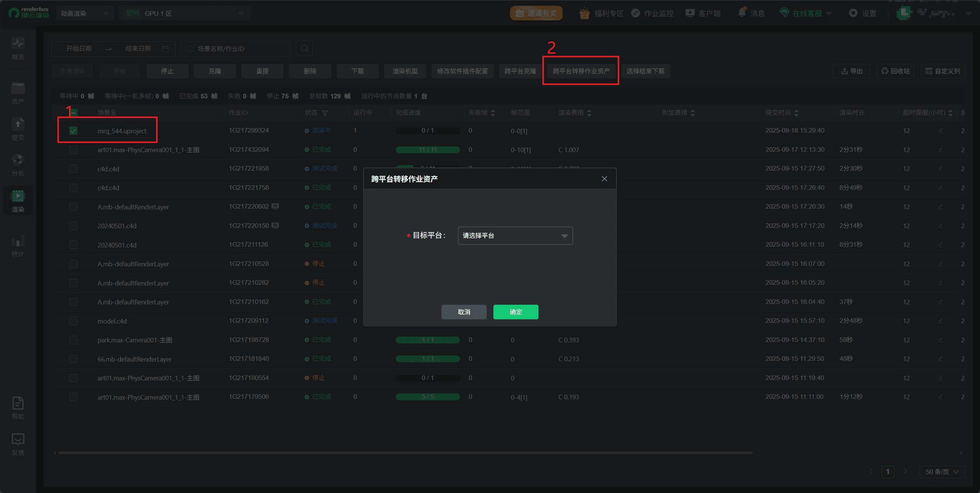Open the 50 条/页 page size dropdown
Screen dimensions: 980x493
coord(942,471)
